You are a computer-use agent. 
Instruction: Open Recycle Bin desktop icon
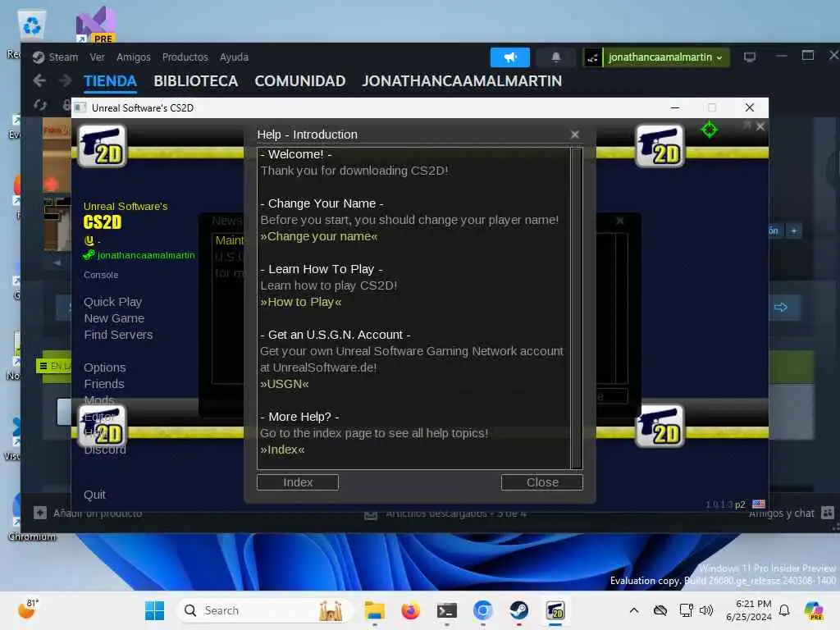31,25
